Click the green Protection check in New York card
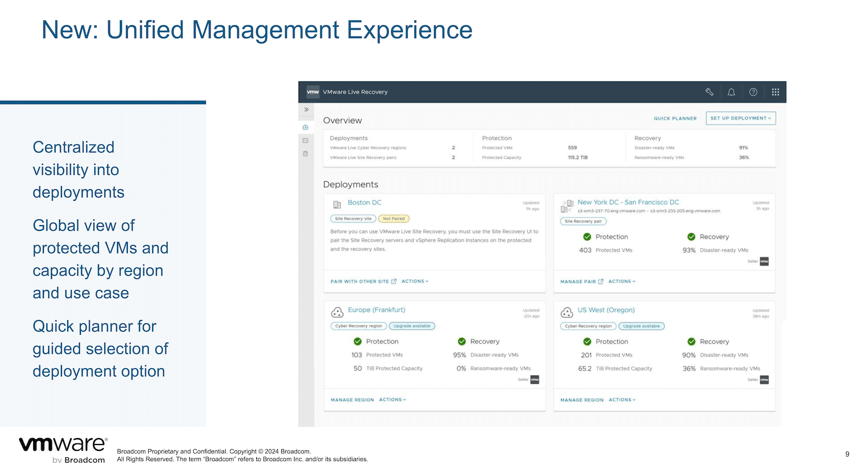 [x=587, y=237]
